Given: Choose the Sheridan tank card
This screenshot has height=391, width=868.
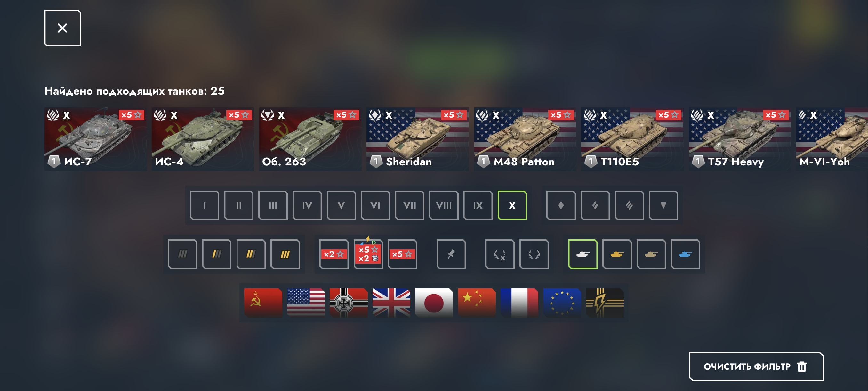Looking at the screenshot, I should coord(417,139).
